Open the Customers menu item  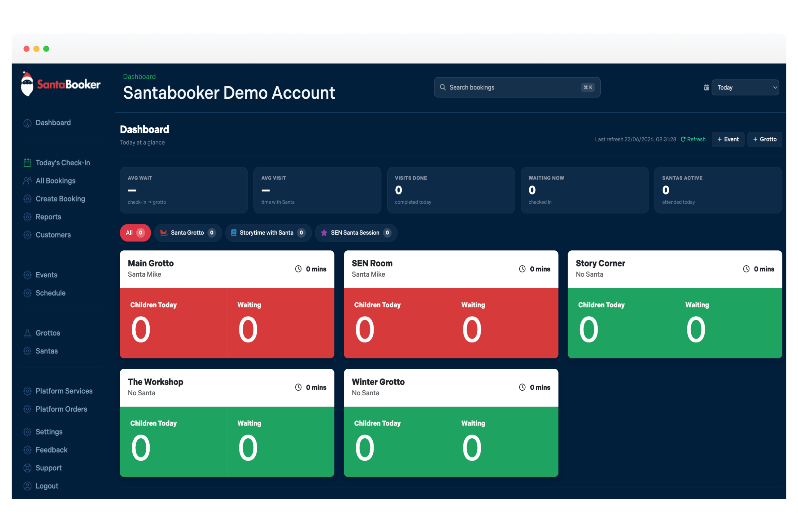coord(53,235)
